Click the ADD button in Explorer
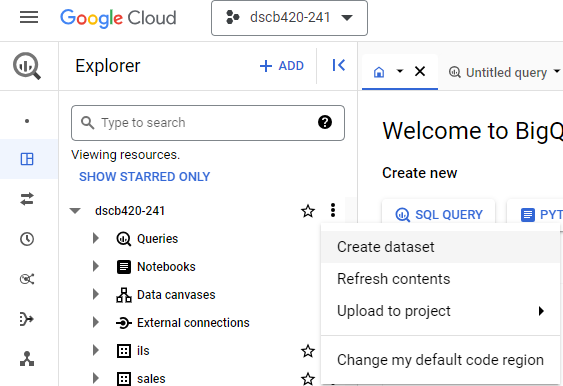The image size is (563, 386). click(x=282, y=66)
